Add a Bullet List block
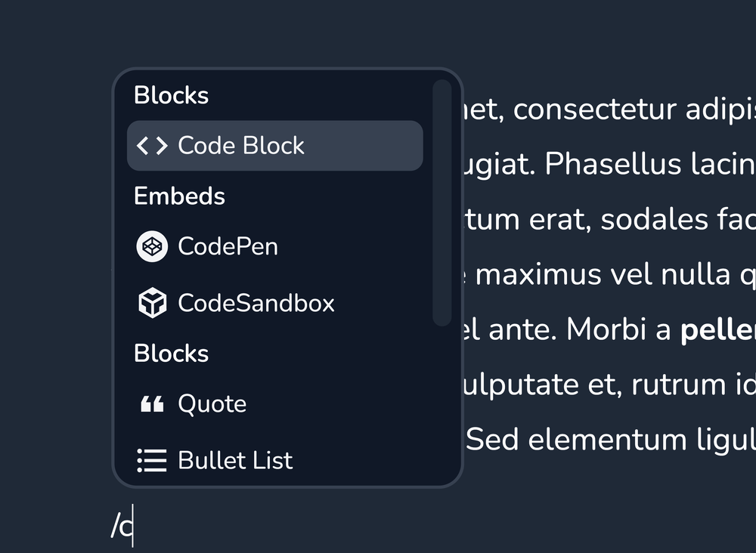 coord(275,461)
